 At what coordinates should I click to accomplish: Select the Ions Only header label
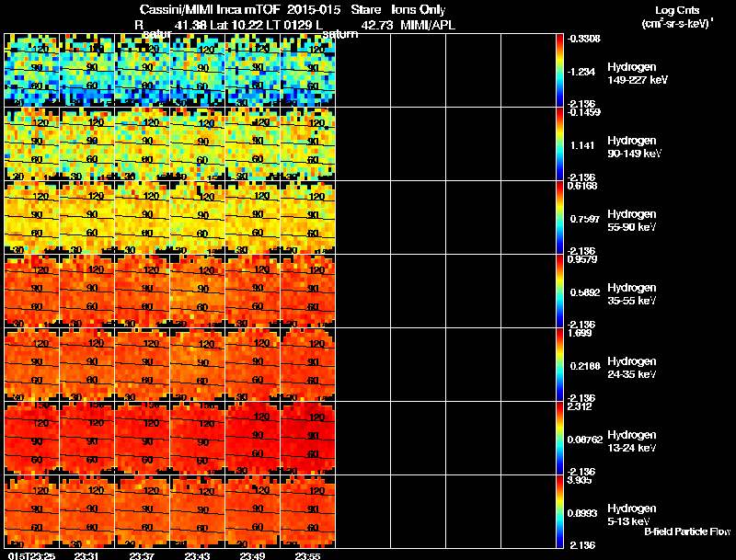[419, 10]
